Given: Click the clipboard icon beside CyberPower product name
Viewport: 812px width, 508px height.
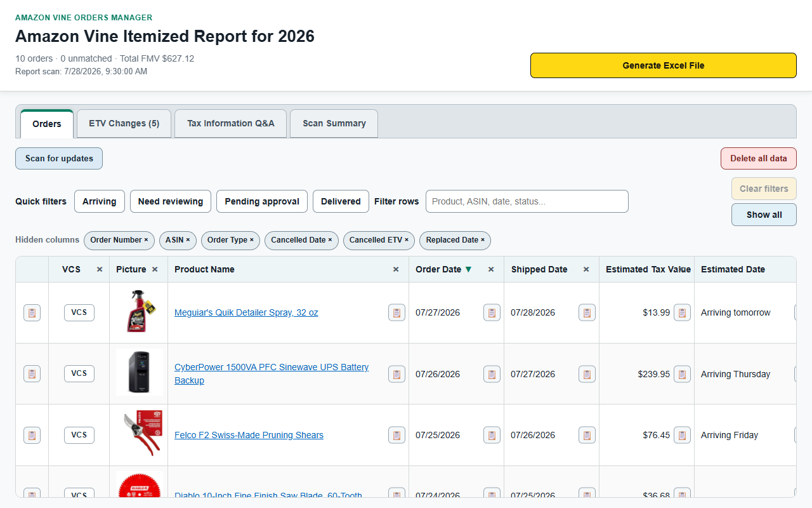Looking at the screenshot, I should (x=396, y=374).
